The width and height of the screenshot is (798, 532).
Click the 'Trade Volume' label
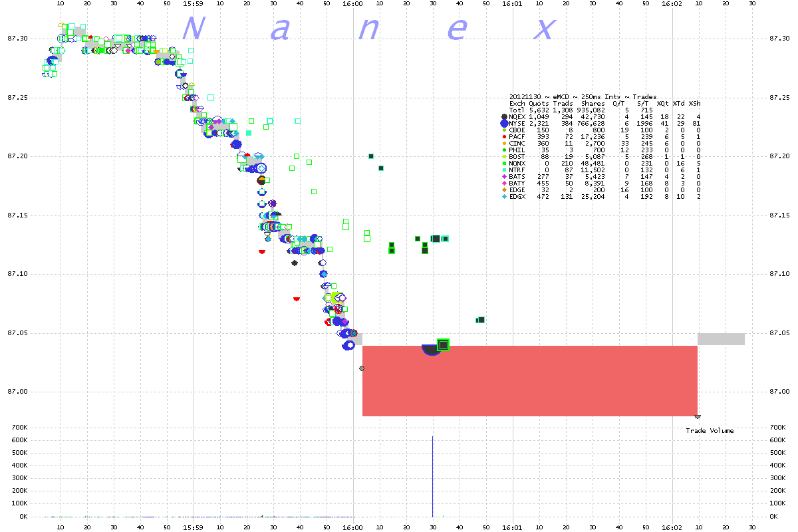(710, 431)
